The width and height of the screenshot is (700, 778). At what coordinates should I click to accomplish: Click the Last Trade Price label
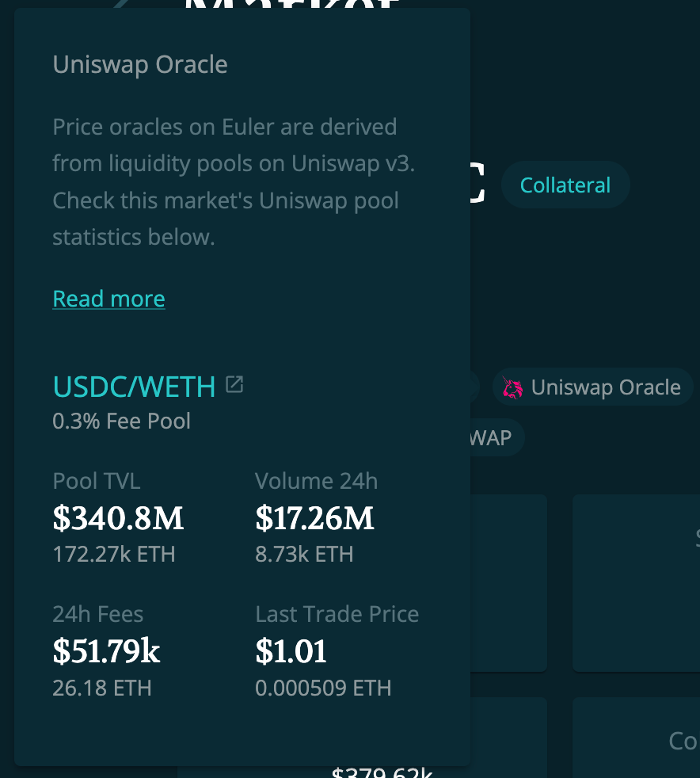(337, 614)
